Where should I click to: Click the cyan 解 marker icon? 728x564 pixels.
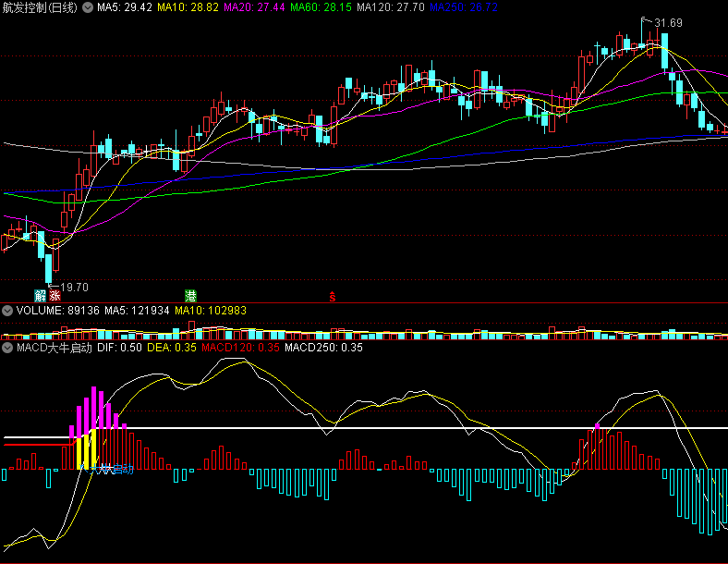[41, 296]
